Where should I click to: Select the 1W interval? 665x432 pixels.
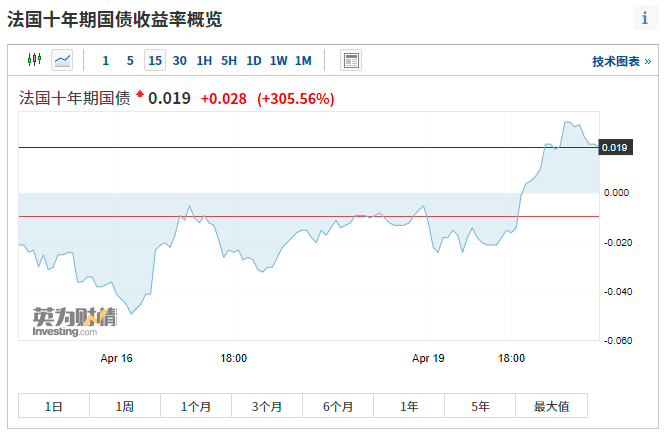pos(279,60)
